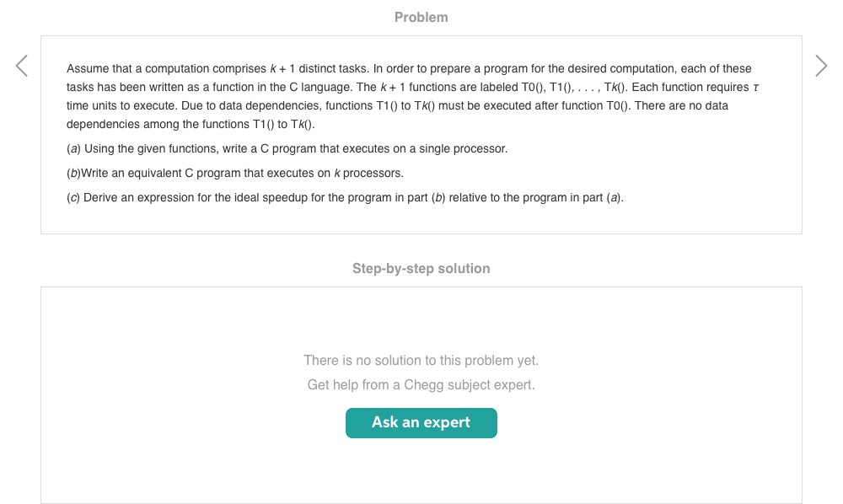Go to the previous problem arrow
843x504 pixels.
pos(21,66)
